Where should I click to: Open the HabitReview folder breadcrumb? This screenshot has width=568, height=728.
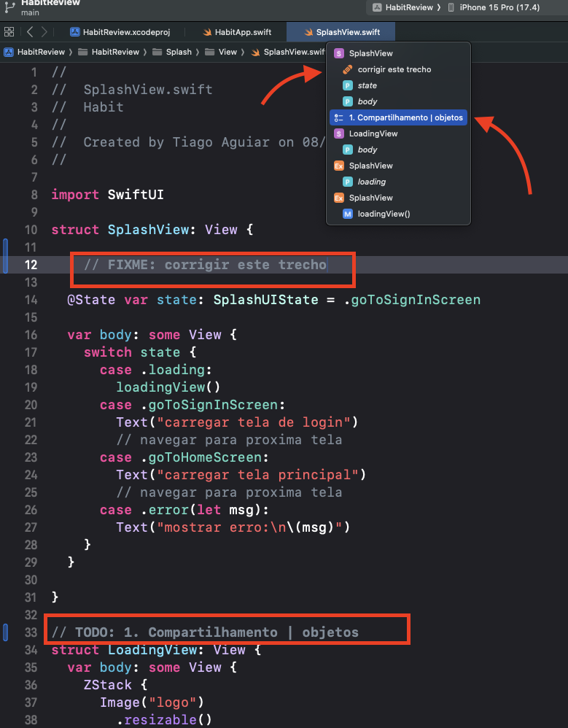point(109,52)
